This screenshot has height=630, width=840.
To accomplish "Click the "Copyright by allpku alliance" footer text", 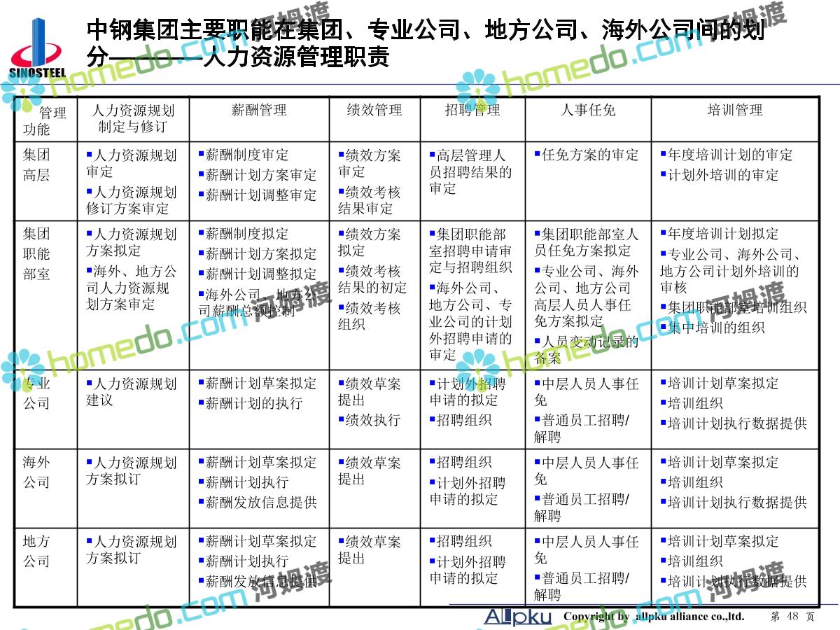I will coord(654,617).
